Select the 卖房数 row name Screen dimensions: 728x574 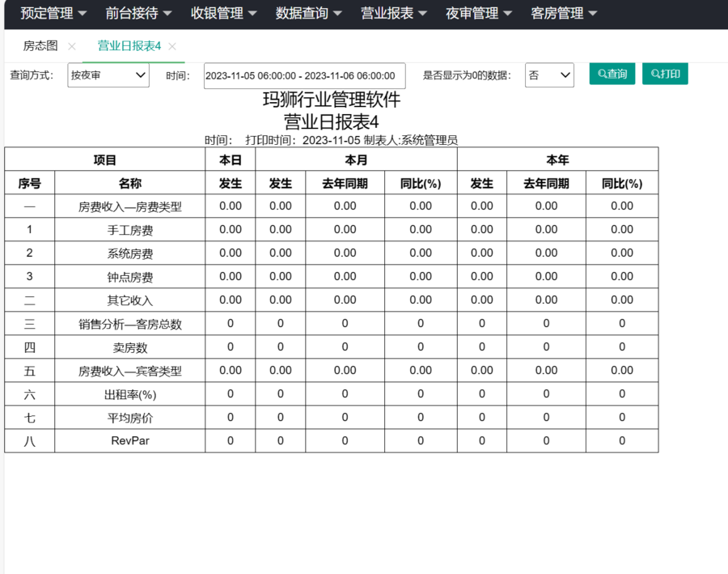[130, 347]
